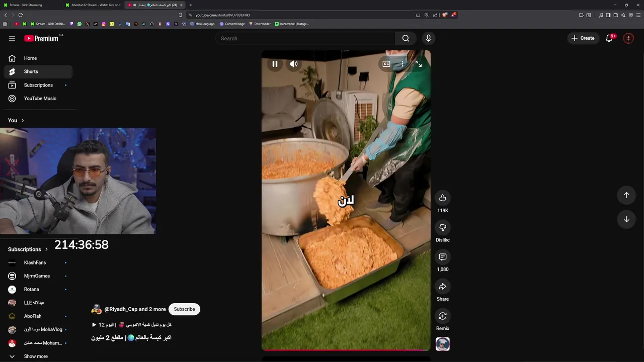Open a new browser tab
This screenshot has width=644, height=362.
point(191,5)
